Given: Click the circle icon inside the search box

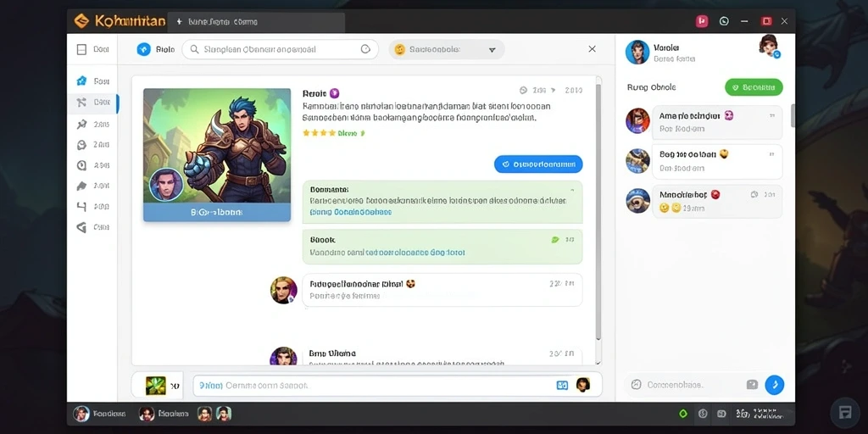Looking at the screenshot, I should pyautogui.click(x=365, y=48).
